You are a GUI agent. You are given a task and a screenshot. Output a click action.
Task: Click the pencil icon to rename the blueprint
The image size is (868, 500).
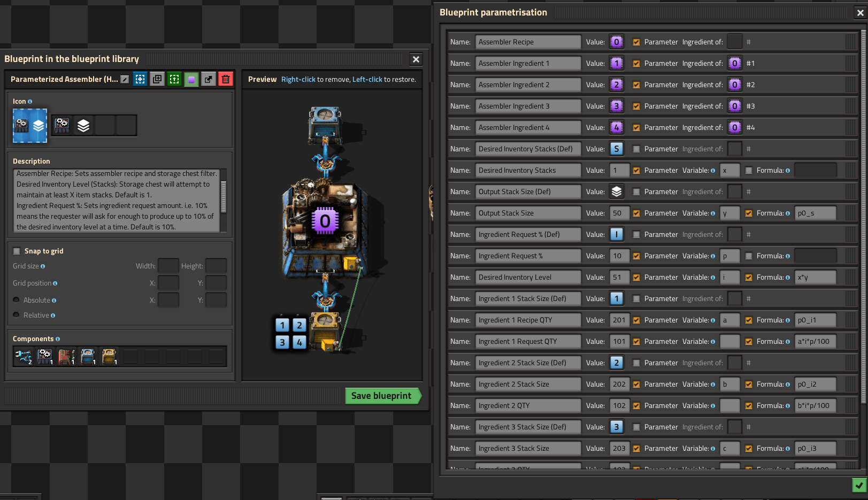(x=125, y=79)
